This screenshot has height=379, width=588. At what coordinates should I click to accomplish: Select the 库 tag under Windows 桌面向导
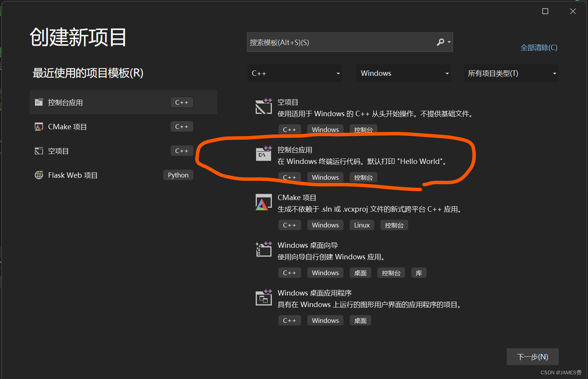[419, 272]
